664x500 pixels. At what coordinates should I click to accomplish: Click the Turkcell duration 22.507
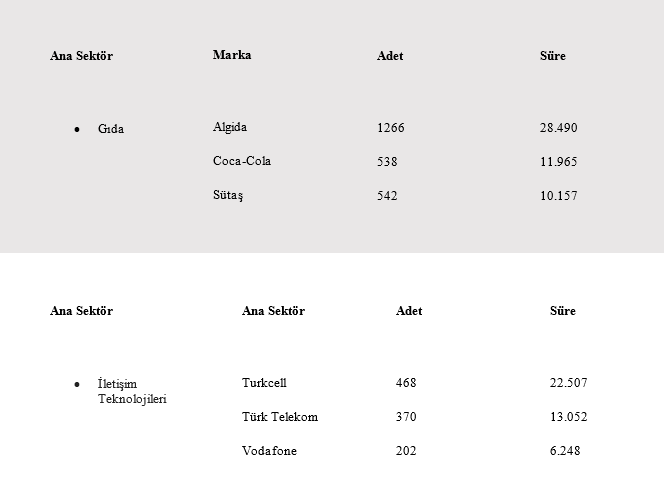[x=569, y=383]
